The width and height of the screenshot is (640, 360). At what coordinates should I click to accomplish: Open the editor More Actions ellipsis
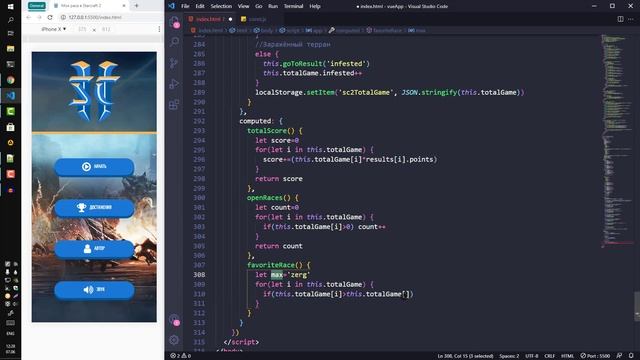click(x=631, y=19)
